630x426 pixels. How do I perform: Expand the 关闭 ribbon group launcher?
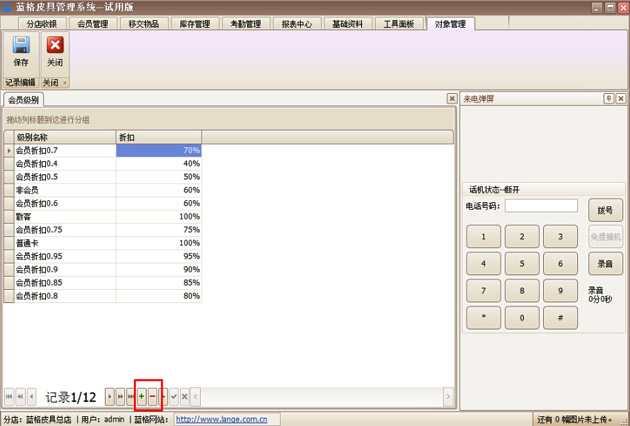tap(66, 83)
